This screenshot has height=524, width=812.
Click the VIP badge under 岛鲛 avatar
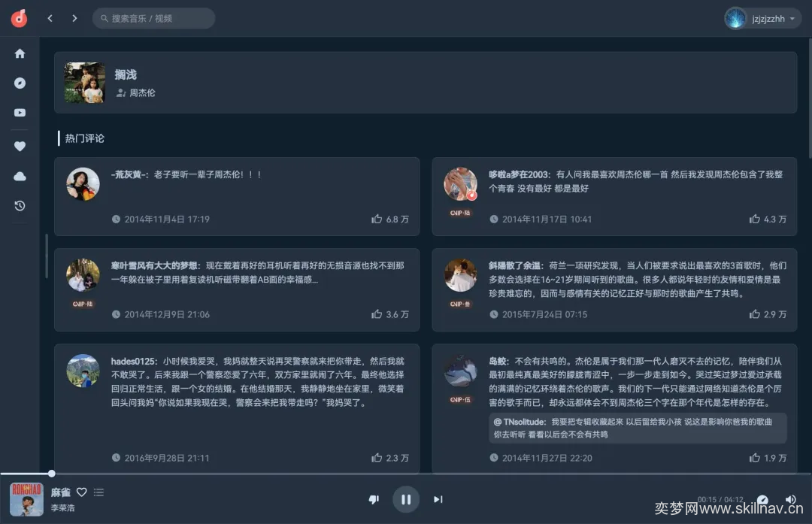(460, 399)
